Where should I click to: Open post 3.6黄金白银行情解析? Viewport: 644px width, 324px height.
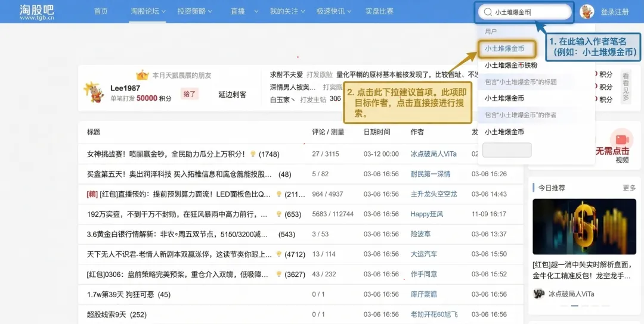[x=178, y=234]
